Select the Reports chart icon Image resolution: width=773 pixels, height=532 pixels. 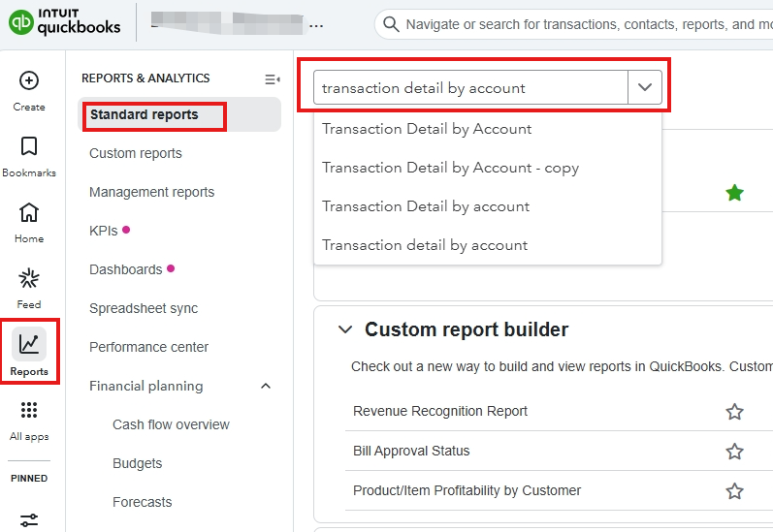coord(29,345)
